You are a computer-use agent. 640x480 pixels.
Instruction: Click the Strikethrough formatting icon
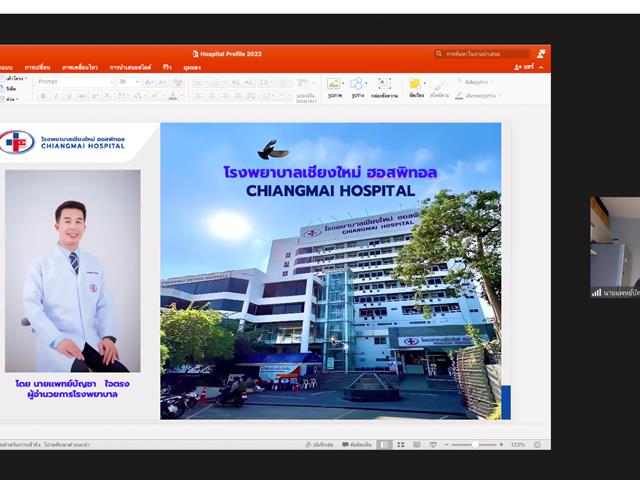click(82, 96)
